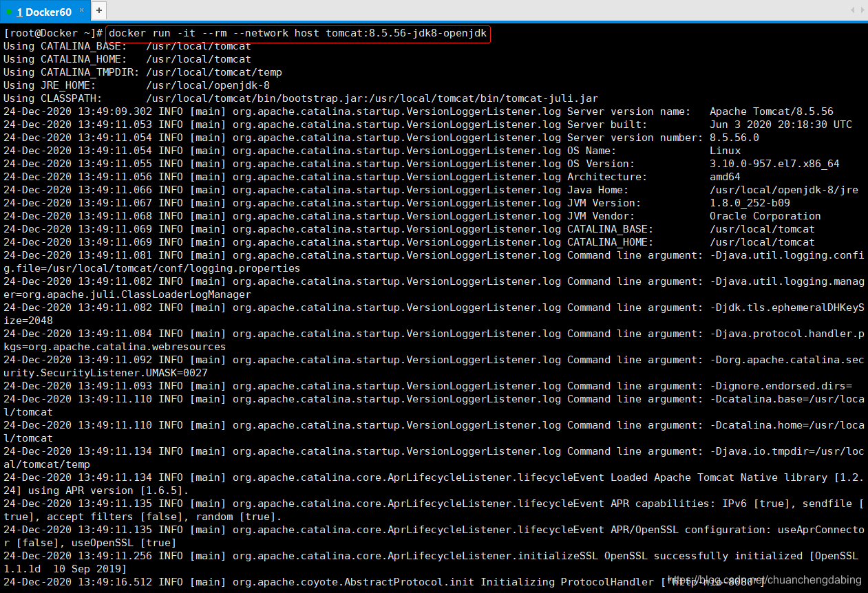Click JVM vendor 'Oracle Corporation'
This screenshot has width=868, height=593.
(x=765, y=216)
